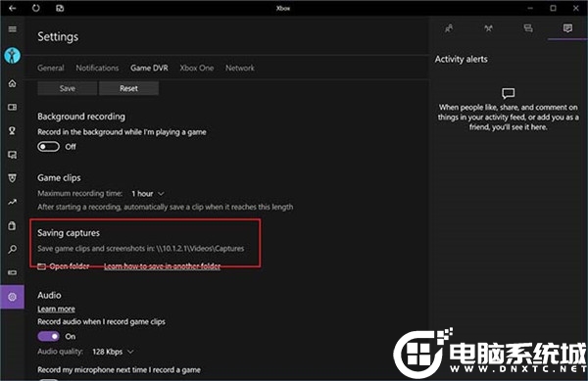The image size is (588, 381).
Task: Turn off Record audio toggle
Action: [x=48, y=336]
